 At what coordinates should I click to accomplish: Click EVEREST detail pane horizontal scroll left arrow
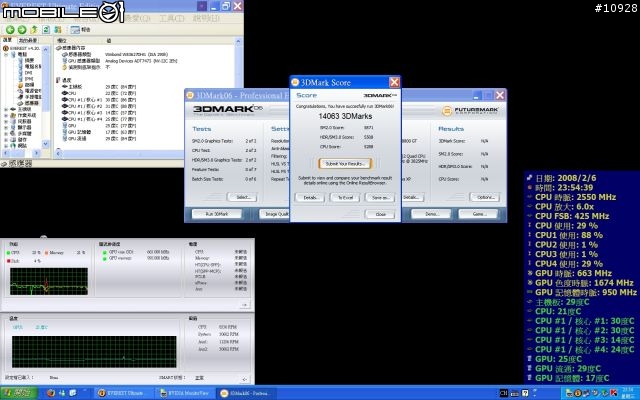(58, 153)
